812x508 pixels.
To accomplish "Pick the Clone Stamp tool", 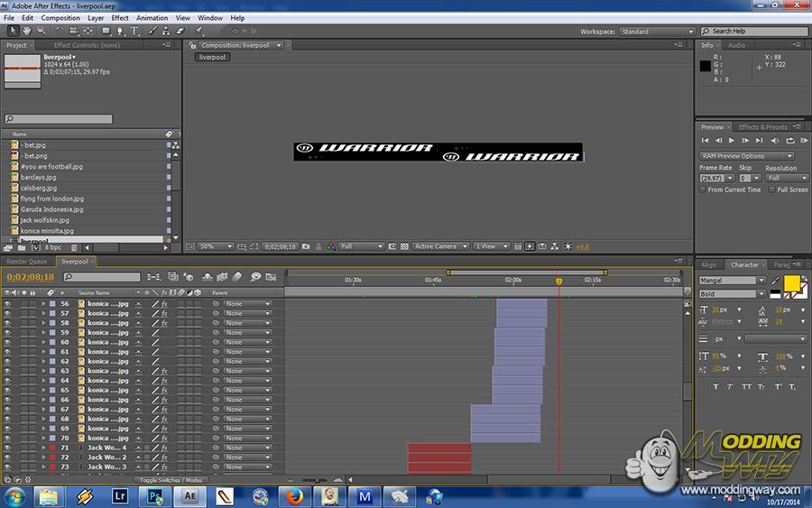I will pyautogui.click(x=167, y=31).
